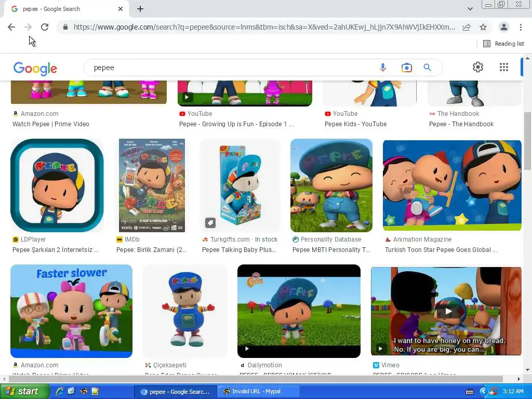Viewport: 532px width, 399px height.
Task: Open Pepee Growing Up is Fun link
Action: [x=236, y=124]
